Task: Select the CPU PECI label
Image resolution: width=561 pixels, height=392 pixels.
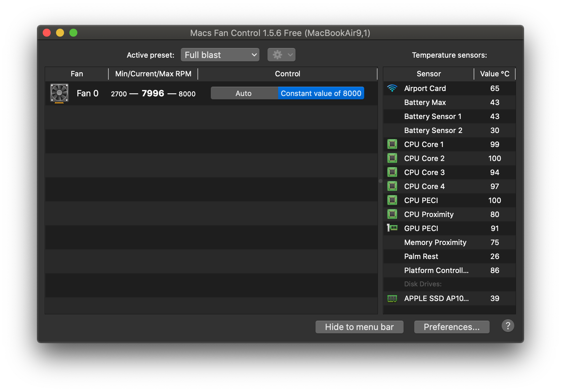Action: pyautogui.click(x=421, y=200)
